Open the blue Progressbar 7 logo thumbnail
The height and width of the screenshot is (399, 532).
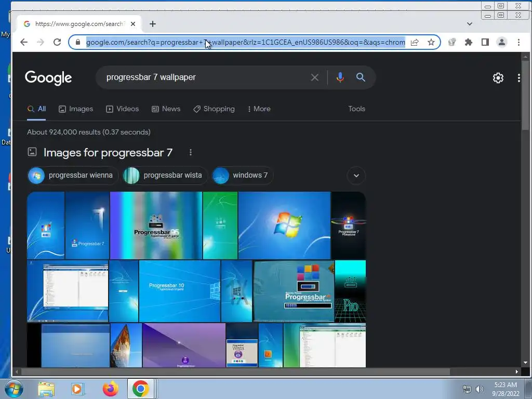[87, 225]
